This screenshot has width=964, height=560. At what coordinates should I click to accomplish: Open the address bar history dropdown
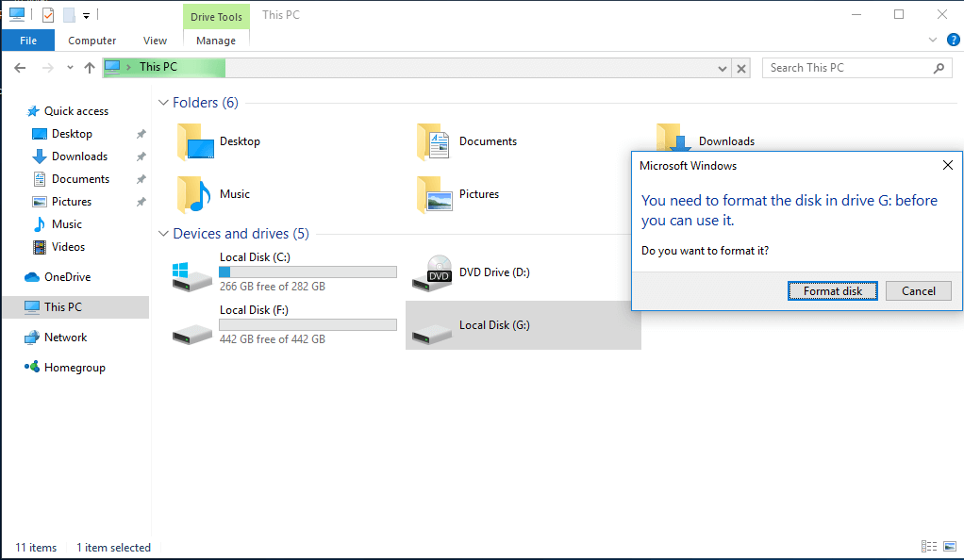(x=723, y=68)
